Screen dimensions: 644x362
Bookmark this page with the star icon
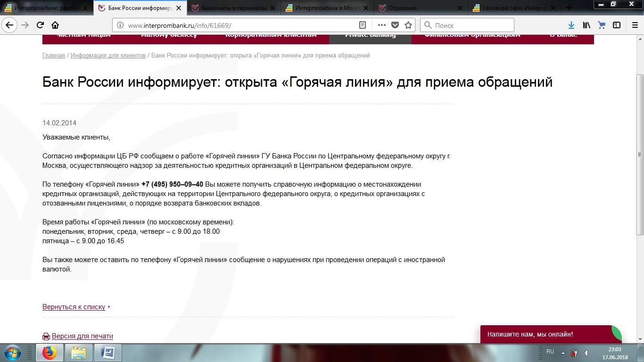[x=408, y=25]
